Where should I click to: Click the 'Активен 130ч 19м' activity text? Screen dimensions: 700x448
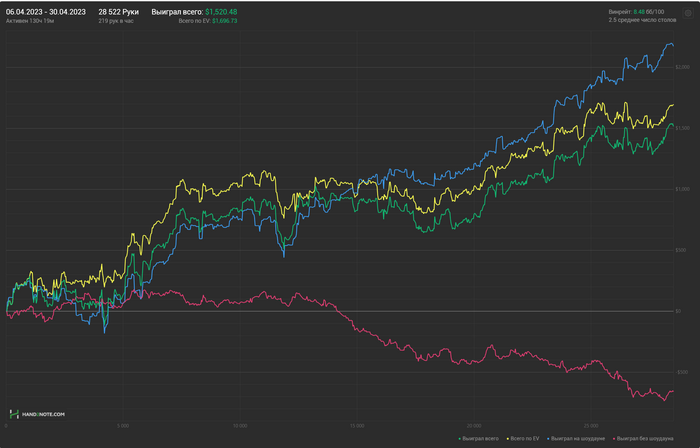tap(30, 21)
